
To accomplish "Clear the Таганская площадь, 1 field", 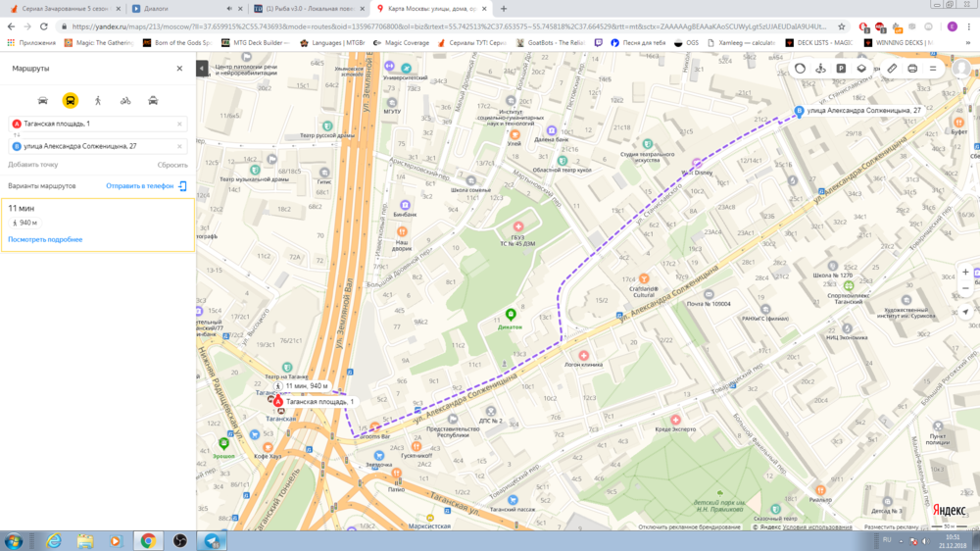I will [179, 124].
